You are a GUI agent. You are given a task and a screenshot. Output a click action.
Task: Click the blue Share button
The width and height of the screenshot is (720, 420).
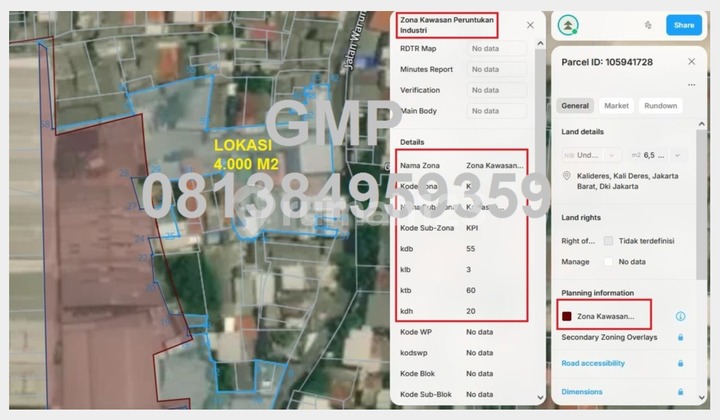click(684, 25)
